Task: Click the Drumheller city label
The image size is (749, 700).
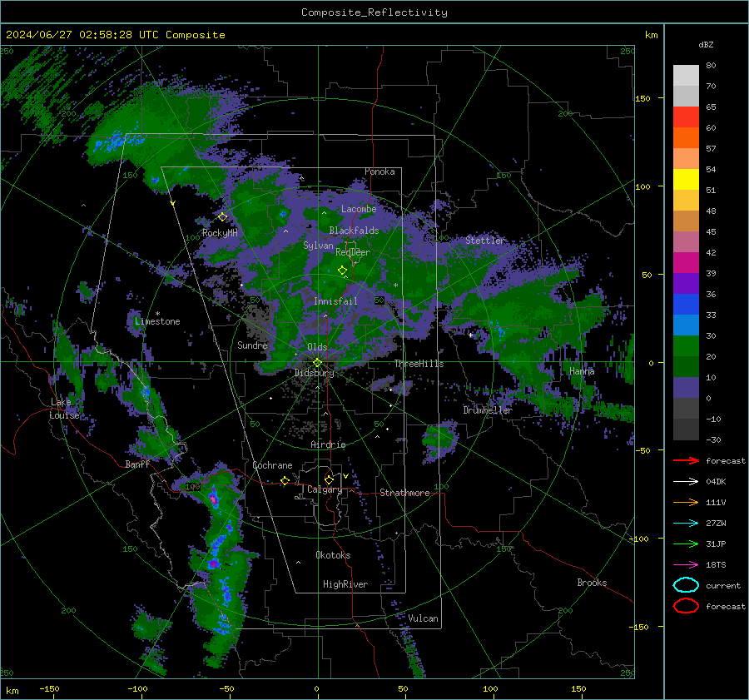Action: [488, 410]
